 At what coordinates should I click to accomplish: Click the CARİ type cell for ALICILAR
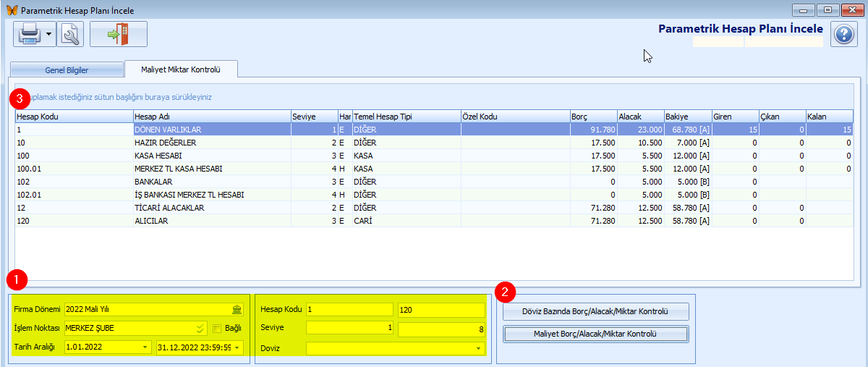pyautogui.click(x=406, y=221)
